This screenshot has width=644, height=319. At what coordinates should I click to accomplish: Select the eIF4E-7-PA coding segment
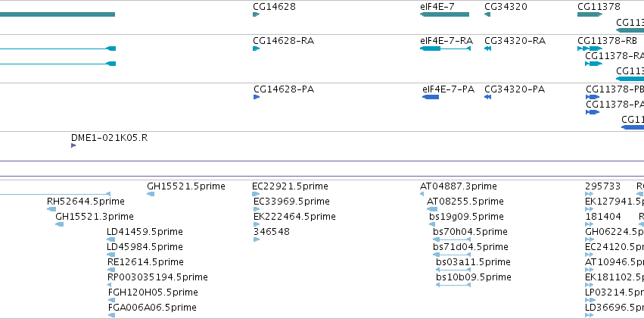point(431,97)
